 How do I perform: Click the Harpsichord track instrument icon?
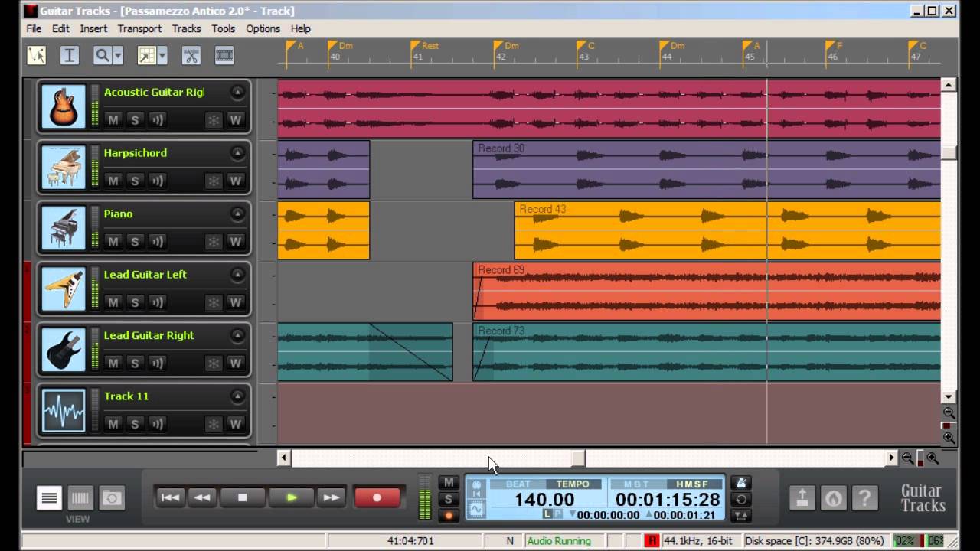63,167
